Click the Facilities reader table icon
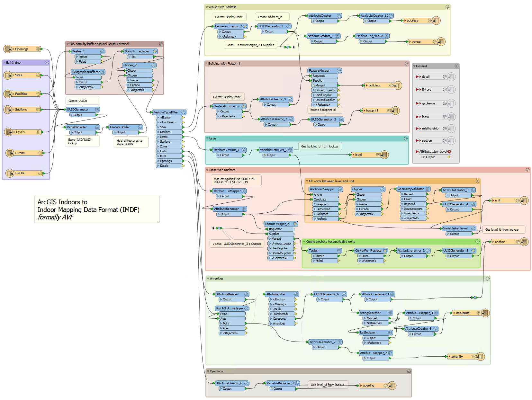The height and width of the screenshot is (400, 532). tap(8, 94)
